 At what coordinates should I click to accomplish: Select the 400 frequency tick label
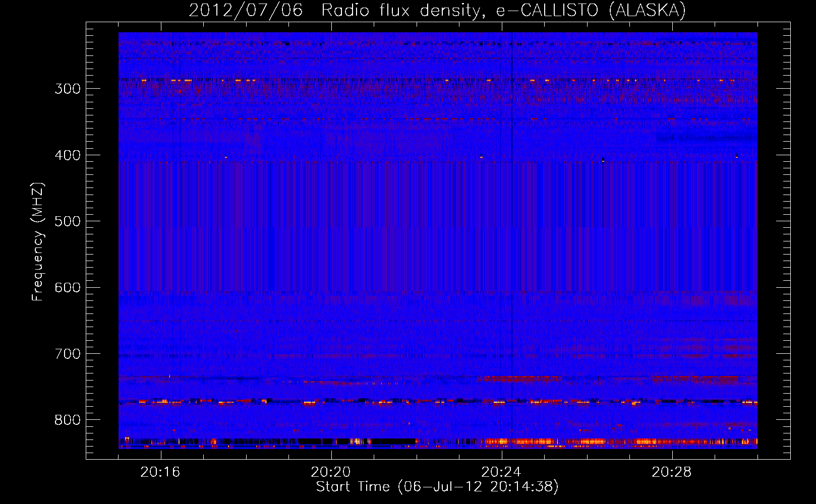[x=68, y=155]
